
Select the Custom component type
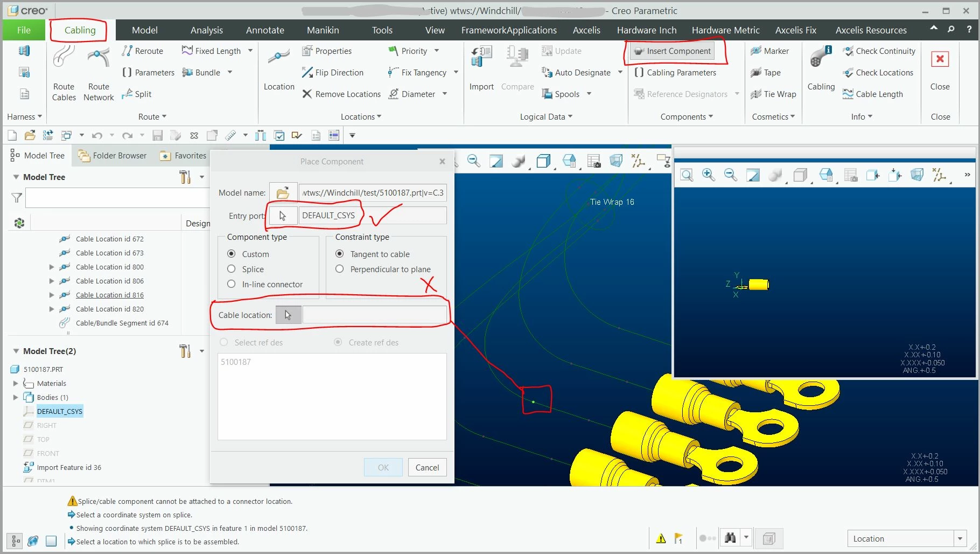pos(232,253)
